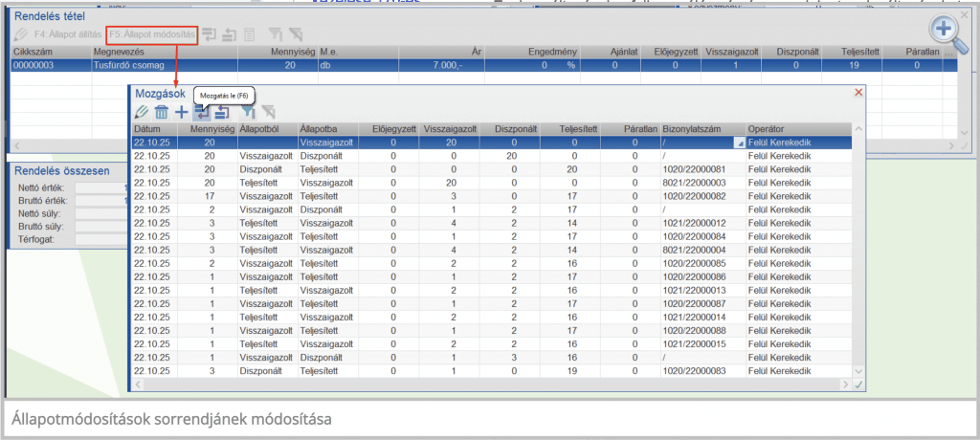Click the Bizonylatszám column header

(703, 129)
